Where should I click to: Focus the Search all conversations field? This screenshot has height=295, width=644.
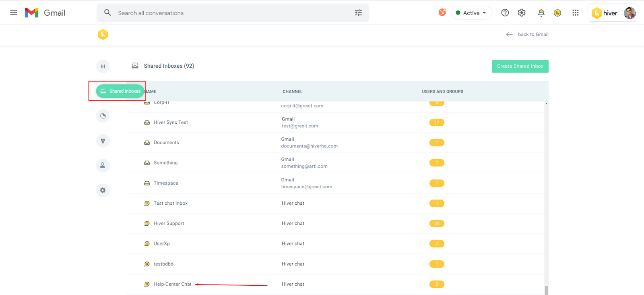[x=233, y=13]
